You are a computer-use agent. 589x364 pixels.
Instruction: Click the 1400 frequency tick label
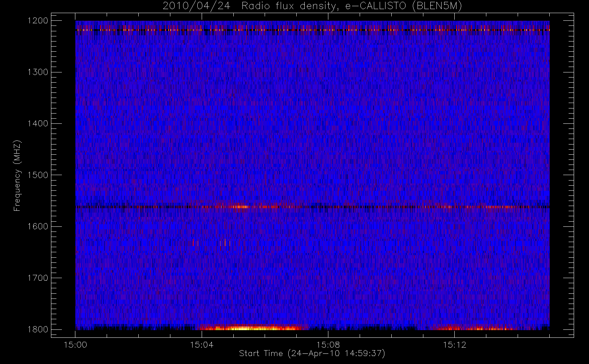click(x=38, y=123)
